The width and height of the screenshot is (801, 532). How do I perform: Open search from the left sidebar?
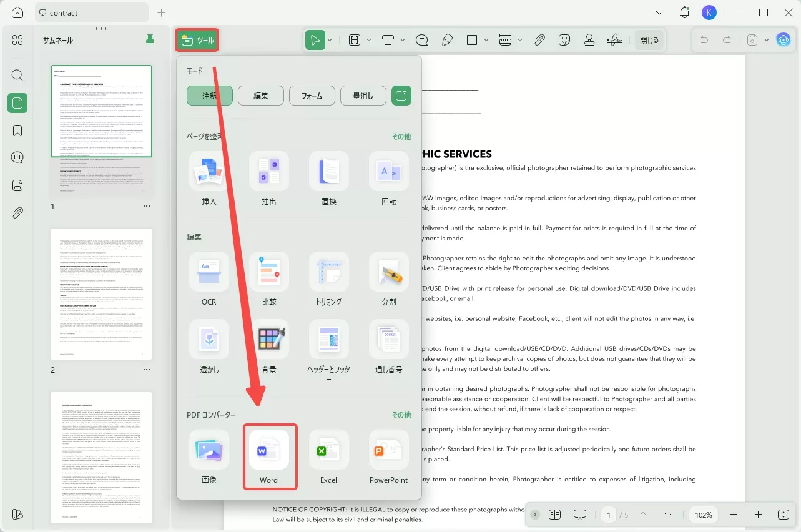(x=17, y=75)
